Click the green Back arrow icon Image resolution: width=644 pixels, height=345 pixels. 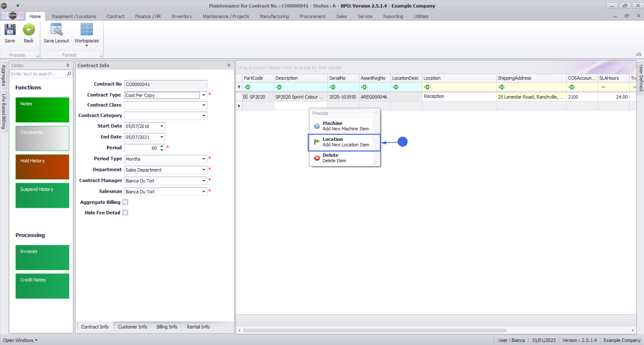(29, 30)
